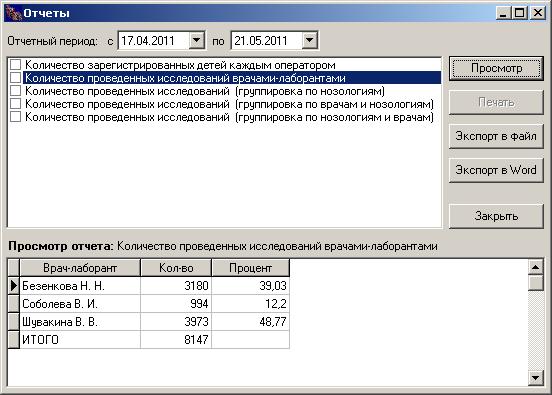The image size is (552, 395).
Task: Click the Просмотр button
Action: click(x=496, y=68)
